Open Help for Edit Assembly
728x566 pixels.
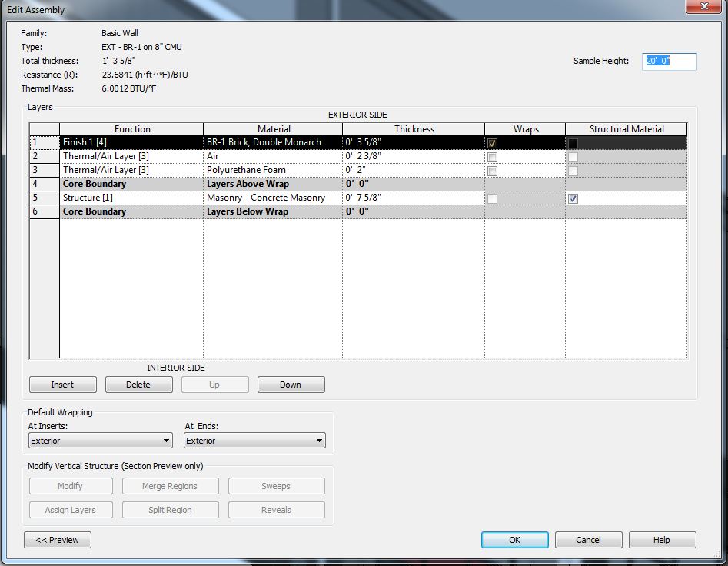(662, 540)
